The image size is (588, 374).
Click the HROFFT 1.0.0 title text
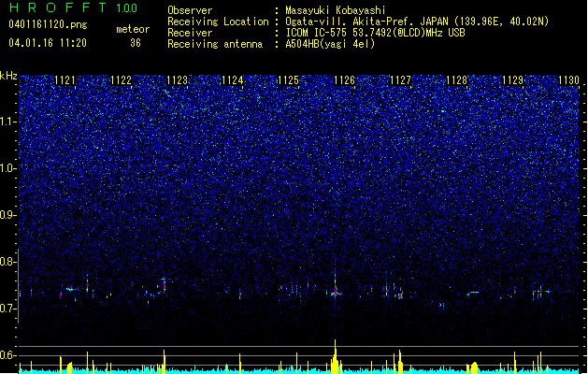click(73, 7)
